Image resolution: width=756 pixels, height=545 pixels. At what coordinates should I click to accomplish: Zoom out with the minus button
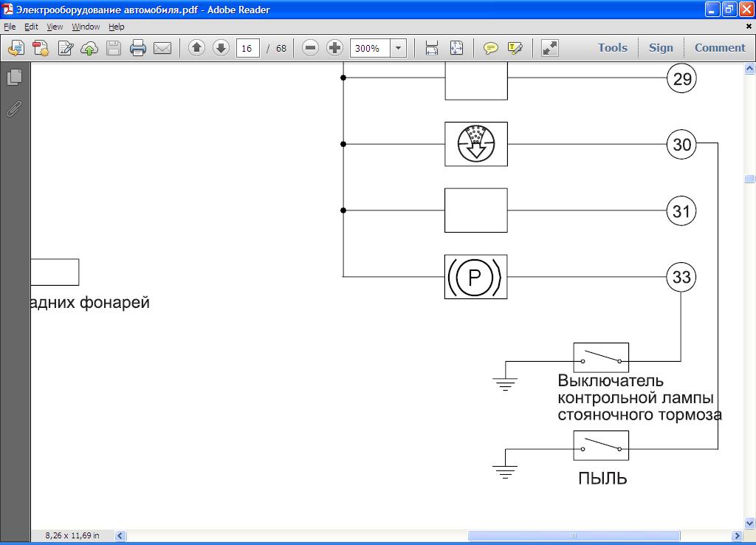[x=311, y=48]
